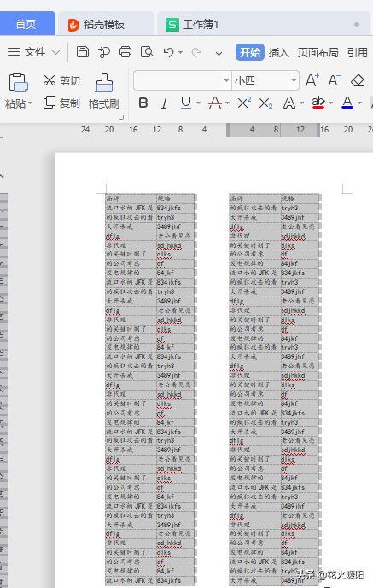The height and width of the screenshot is (588, 373).
Task: Open the font name dropdown arrow
Action: [x=226, y=80]
